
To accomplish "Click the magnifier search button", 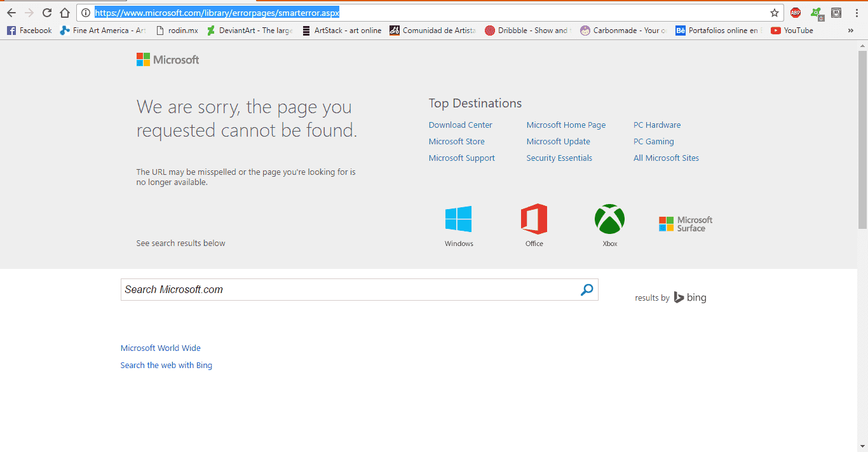I will click(x=587, y=290).
